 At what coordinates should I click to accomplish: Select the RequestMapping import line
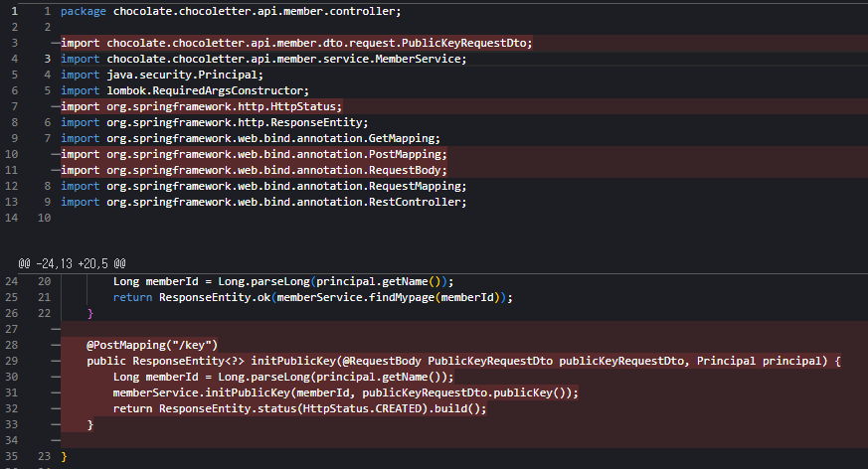(x=263, y=187)
